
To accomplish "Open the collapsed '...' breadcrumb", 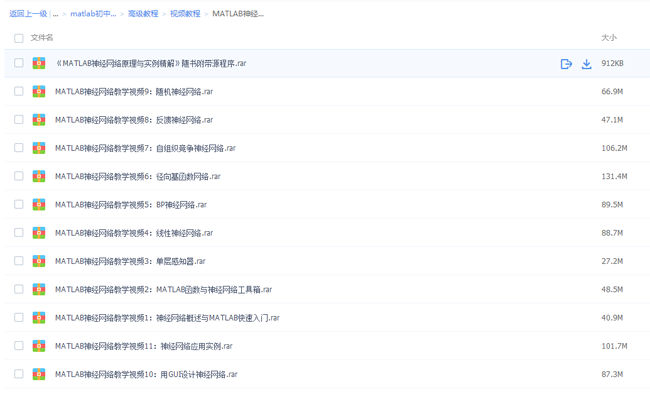I will pyautogui.click(x=56, y=14).
